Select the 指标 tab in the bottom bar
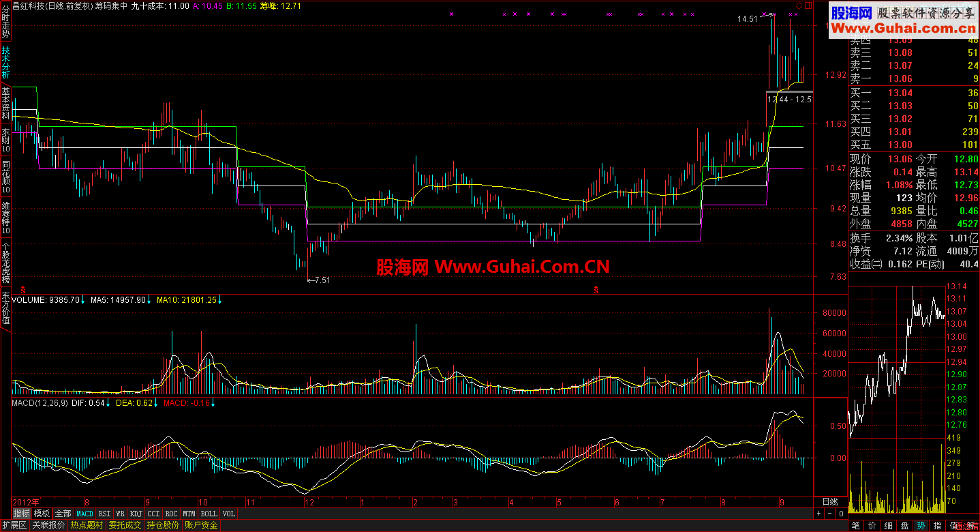Image resolution: width=980 pixels, height=532 pixels. point(22,514)
